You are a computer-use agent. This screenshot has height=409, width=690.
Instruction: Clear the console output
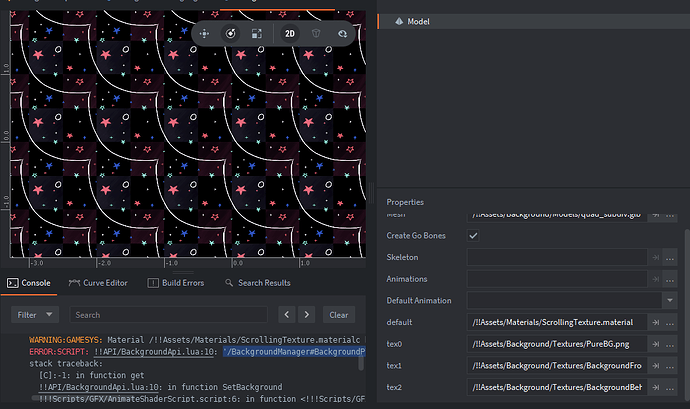point(338,314)
